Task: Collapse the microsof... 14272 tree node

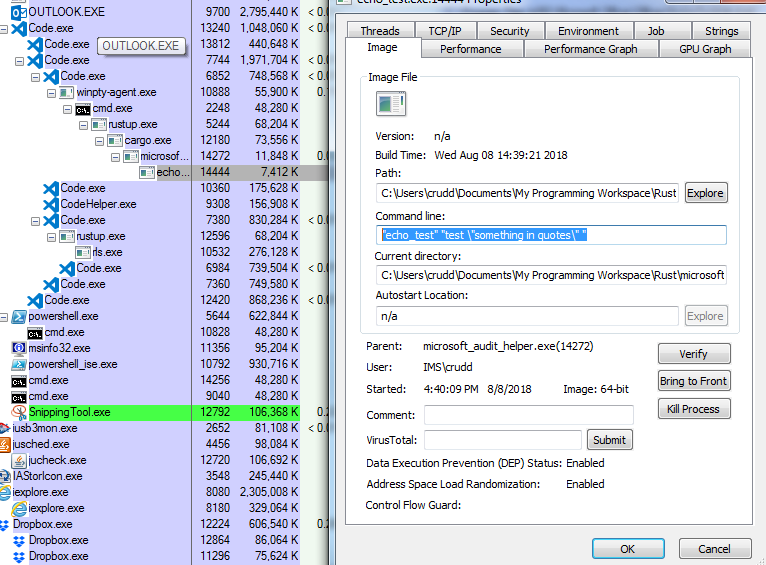Action: click(115, 157)
